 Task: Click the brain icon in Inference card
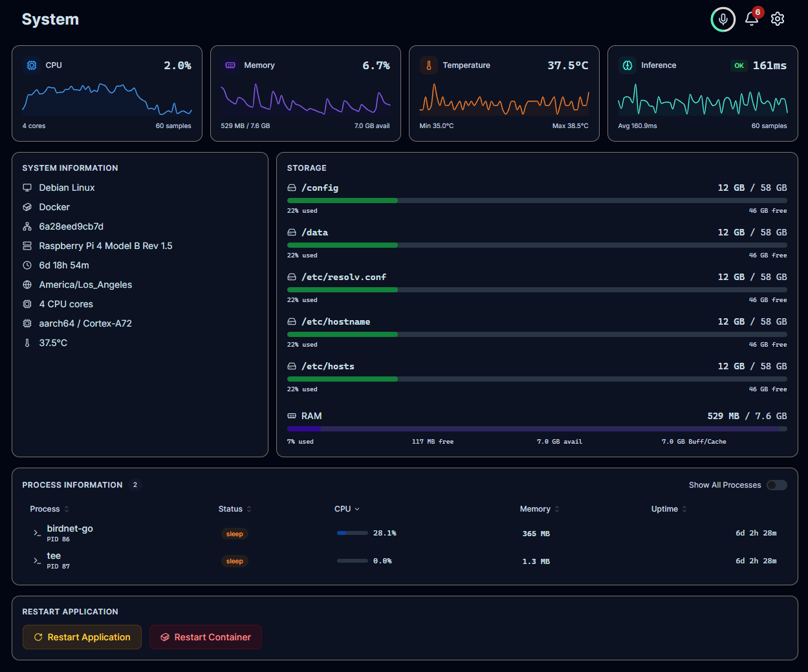pyautogui.click(x=627, y=65)
